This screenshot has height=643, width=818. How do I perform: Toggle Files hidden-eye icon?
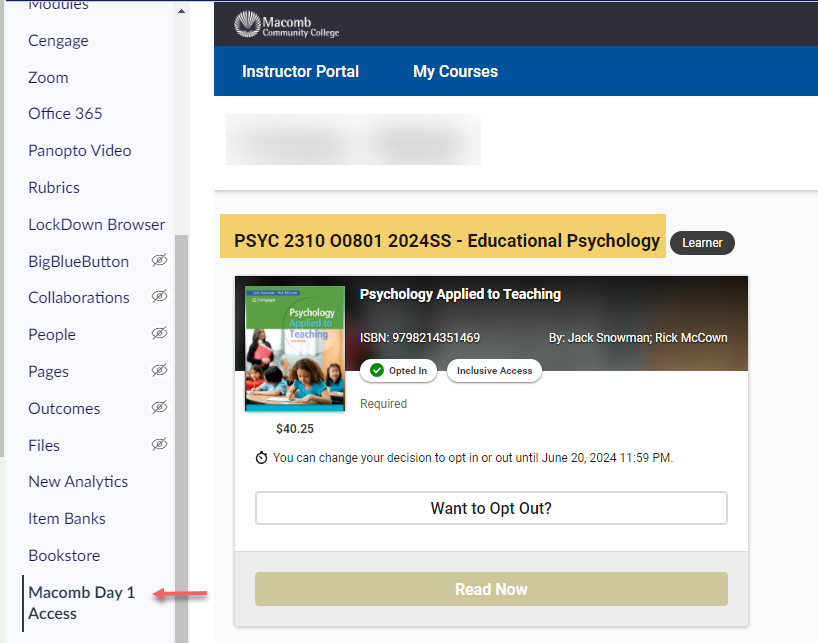point(159,444)
